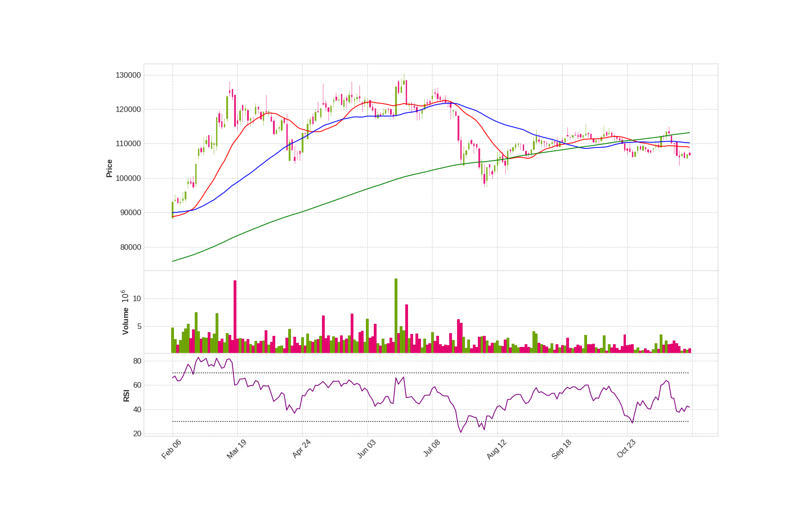
Task: Select the Price axis title
Action: pos(109,168)
